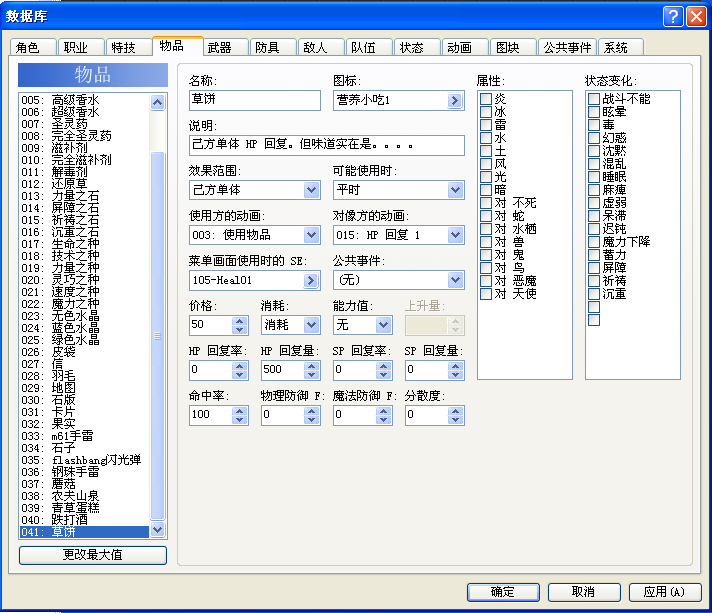Open the 消耗 dropdown
712x613 pixels.
point(291,325)
